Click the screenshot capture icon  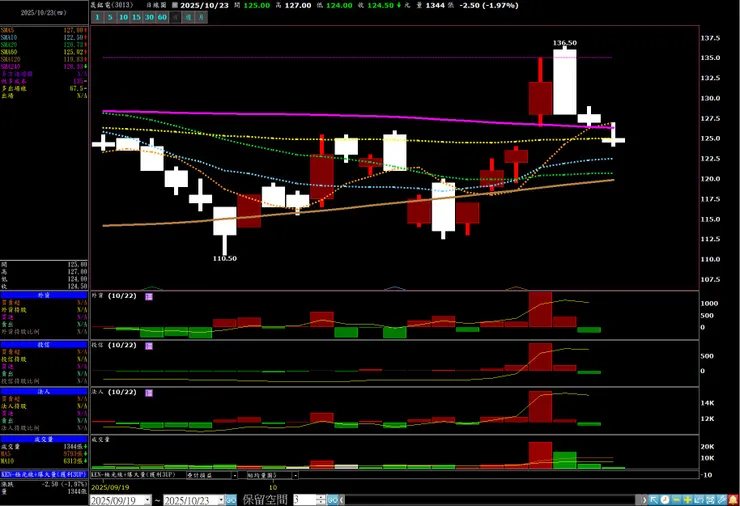pos(710,499)
